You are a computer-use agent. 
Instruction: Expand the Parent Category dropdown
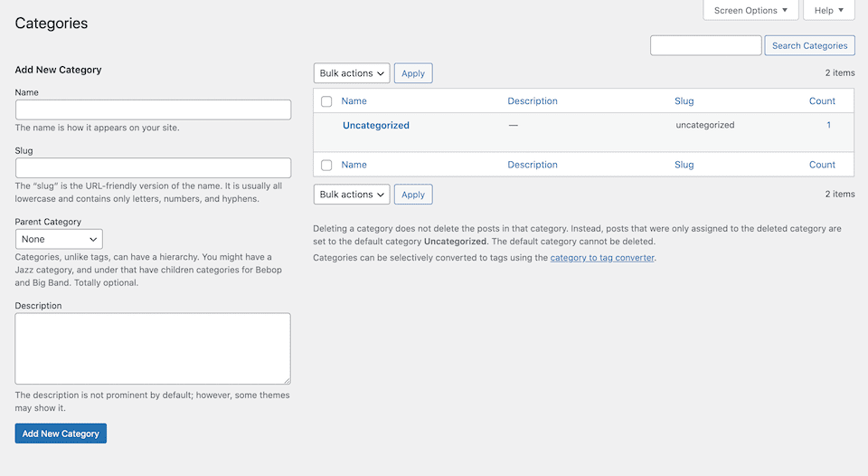coord(59,239)
